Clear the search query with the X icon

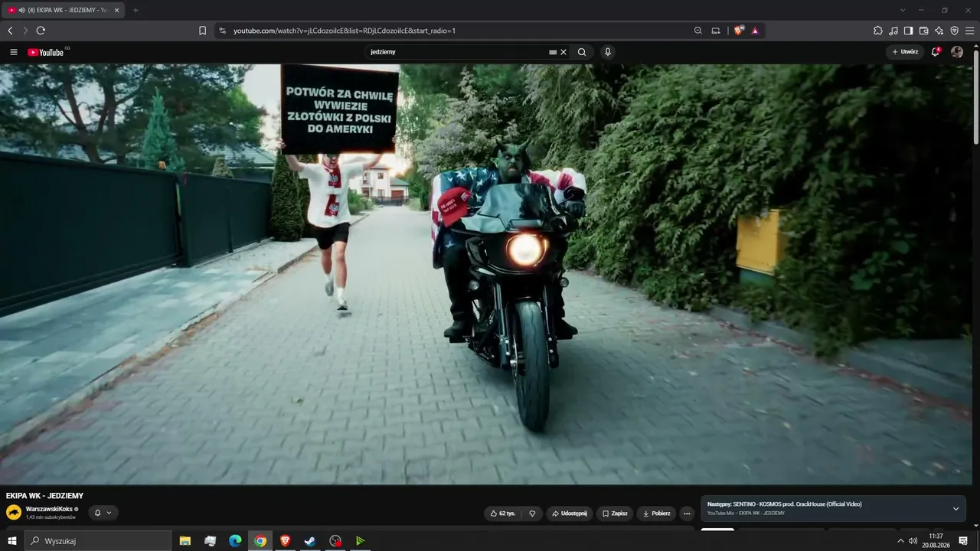coord(563,52)
